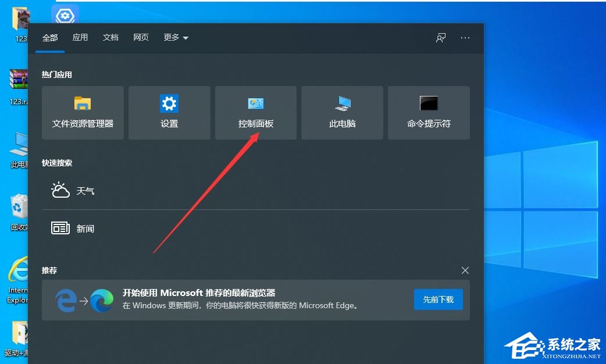Open 控制面板 from hot apps

[x=255, y=112]
